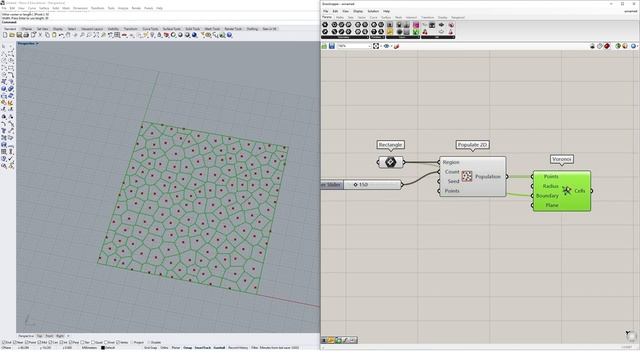Toggle the Project osnap checkbox

(x=131, y=342)
